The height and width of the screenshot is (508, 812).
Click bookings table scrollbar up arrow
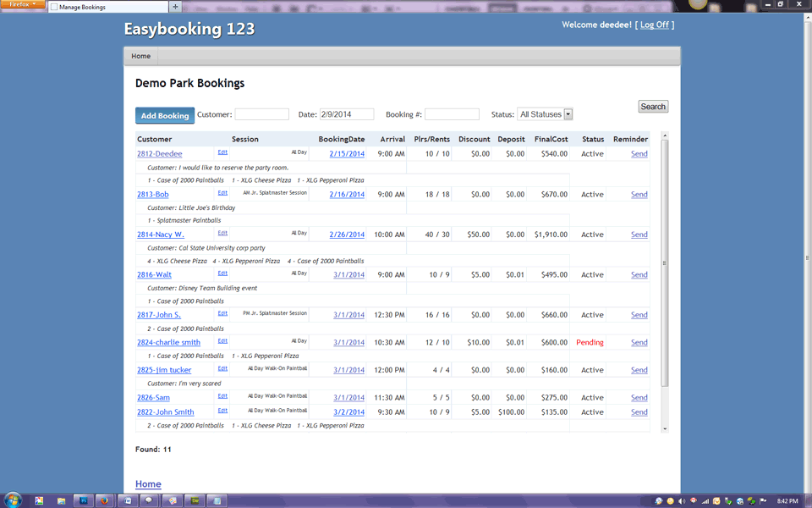(665, 135)
